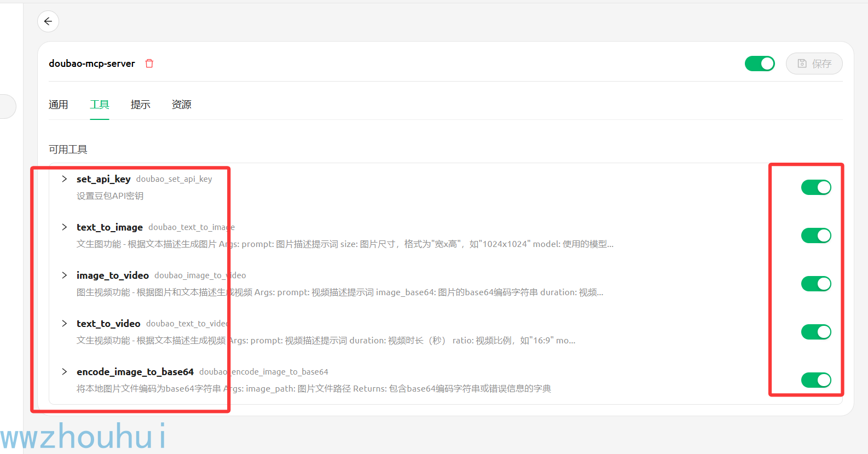Delete doubao-mcp-server with the trash icon
Image resolution: width=868 pixels, height=454 pixels.
pos(149,64)
